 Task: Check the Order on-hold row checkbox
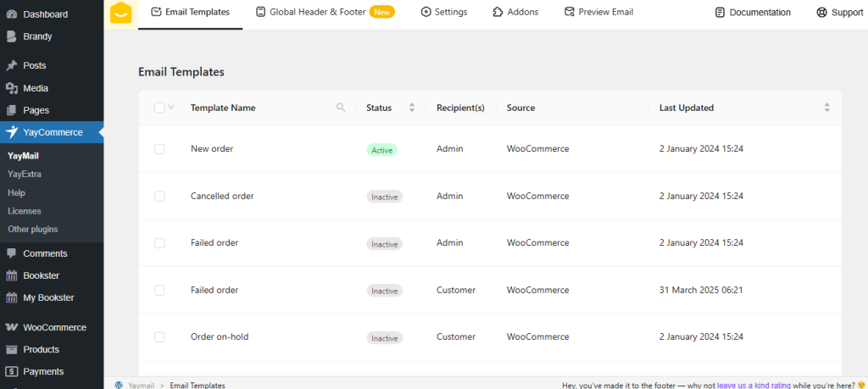[159, 337]
